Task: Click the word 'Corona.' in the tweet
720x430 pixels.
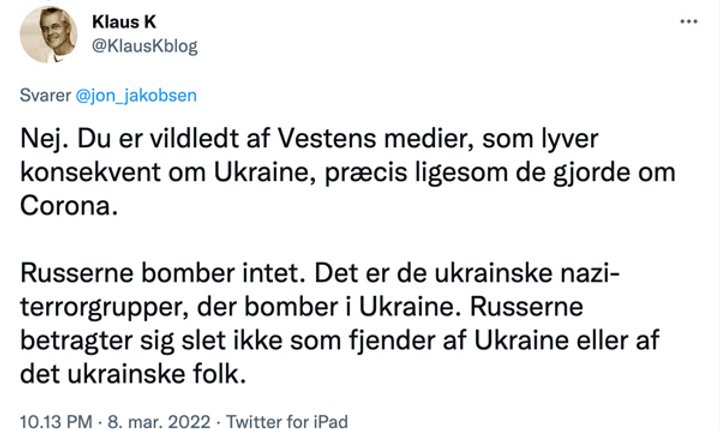Action: click(x=69, y=206)
